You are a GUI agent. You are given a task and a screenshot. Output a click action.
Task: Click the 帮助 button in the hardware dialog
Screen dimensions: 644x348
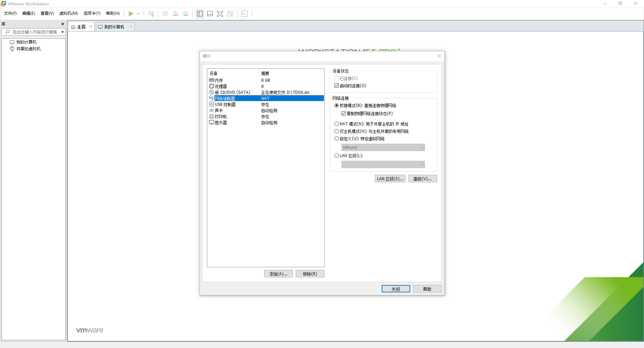427,289
